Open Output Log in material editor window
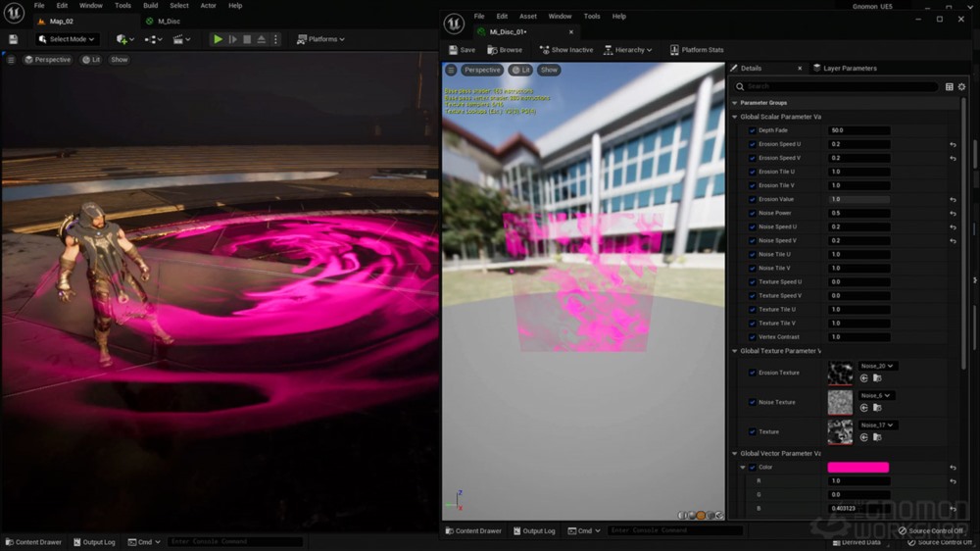The height and width of the screenshot is (551, 980). pos(534,531)
